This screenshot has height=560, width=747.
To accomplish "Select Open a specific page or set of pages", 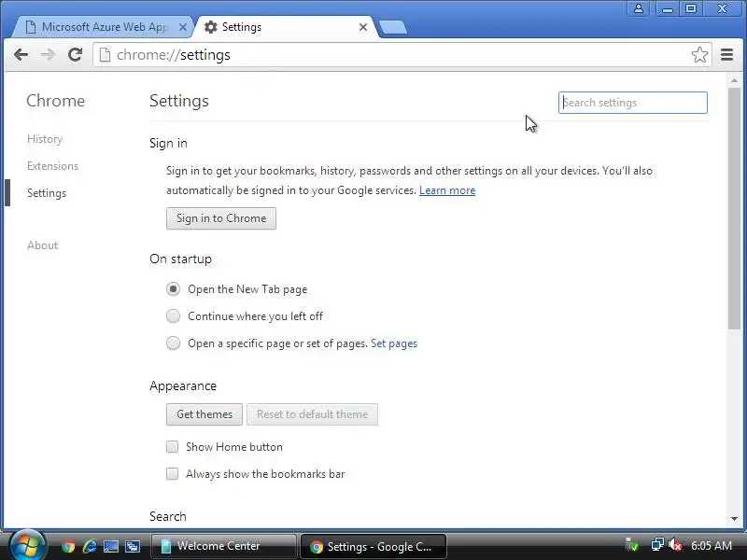I will pos(173,343).
